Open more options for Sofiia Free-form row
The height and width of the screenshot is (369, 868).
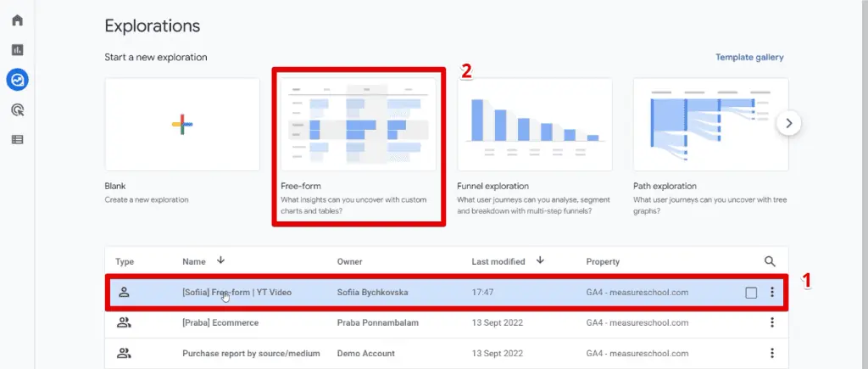coord(771,293)
